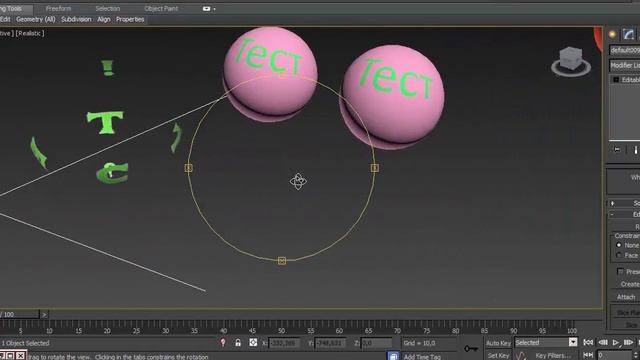Toggle Auto Key mode
Viewport: 640px width, 360px height.
tap(498, 343)
